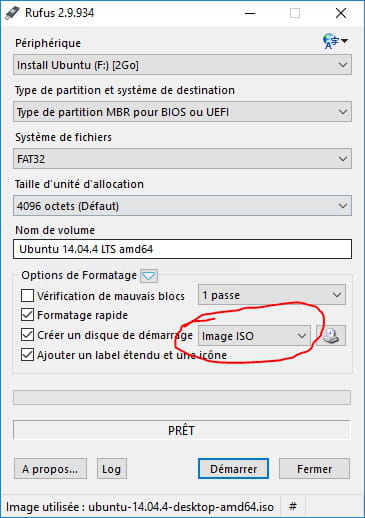Image resolution: width=365 pixels, height=518 pixels.
Task: Open the Périphérique device dropdown
Action: tap(182, 65)
